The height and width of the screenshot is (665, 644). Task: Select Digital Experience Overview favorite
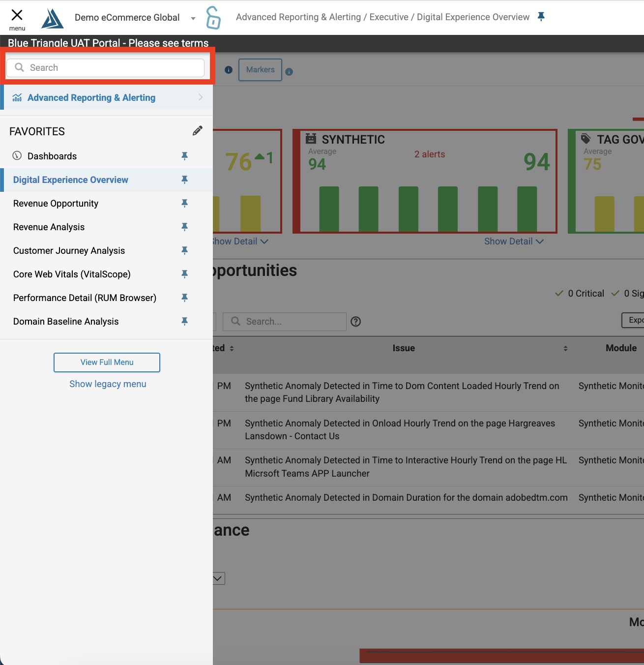tap(71, 180)
